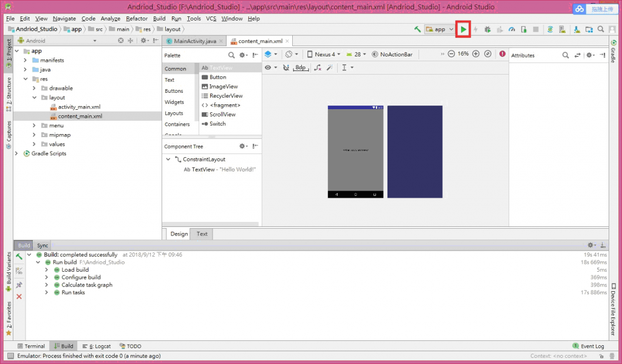Open the Refactor menu

(137, 19)
